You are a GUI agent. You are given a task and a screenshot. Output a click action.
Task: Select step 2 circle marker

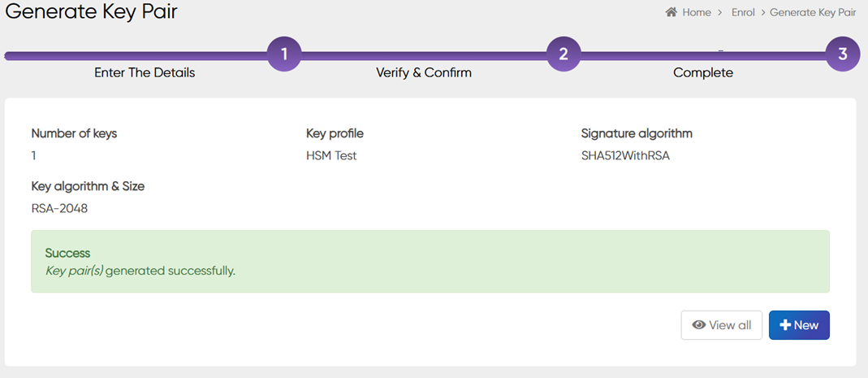[564, 54]
